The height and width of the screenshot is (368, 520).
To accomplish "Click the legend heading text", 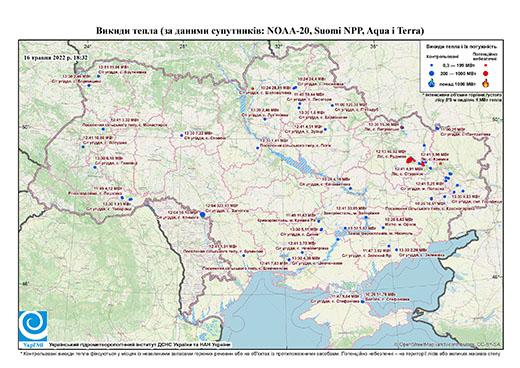I will (x=461, y=46).
